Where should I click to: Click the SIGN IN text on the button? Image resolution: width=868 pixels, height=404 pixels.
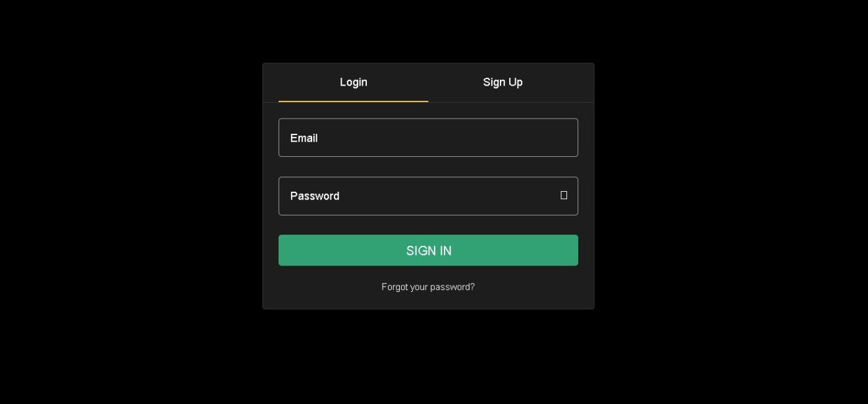[x=429, y=250]
